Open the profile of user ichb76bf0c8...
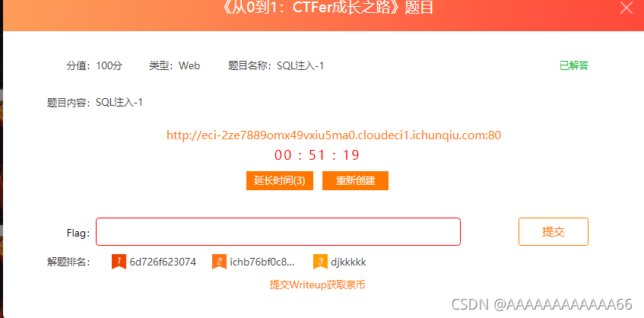 click(x=262, y=262)
